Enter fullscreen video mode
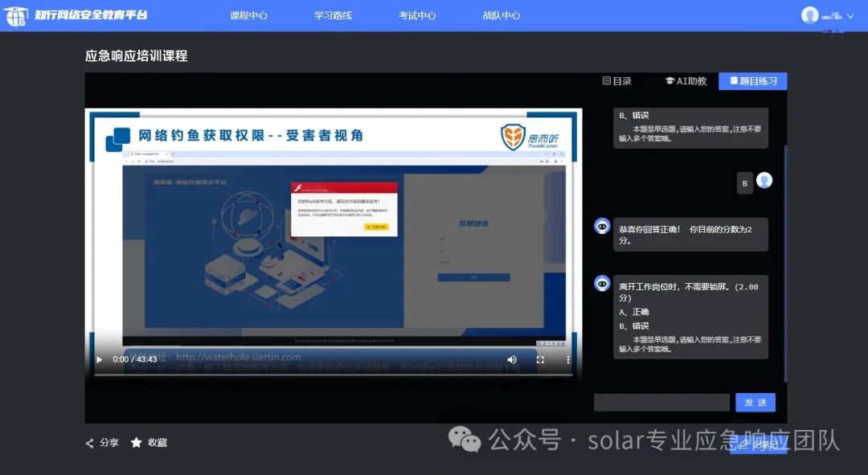 540,359
